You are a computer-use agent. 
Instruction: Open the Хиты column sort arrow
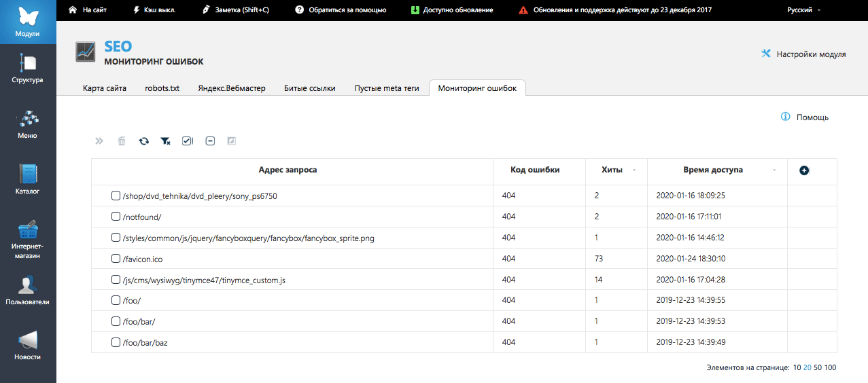pyautogui.click(x=635, y=170)
